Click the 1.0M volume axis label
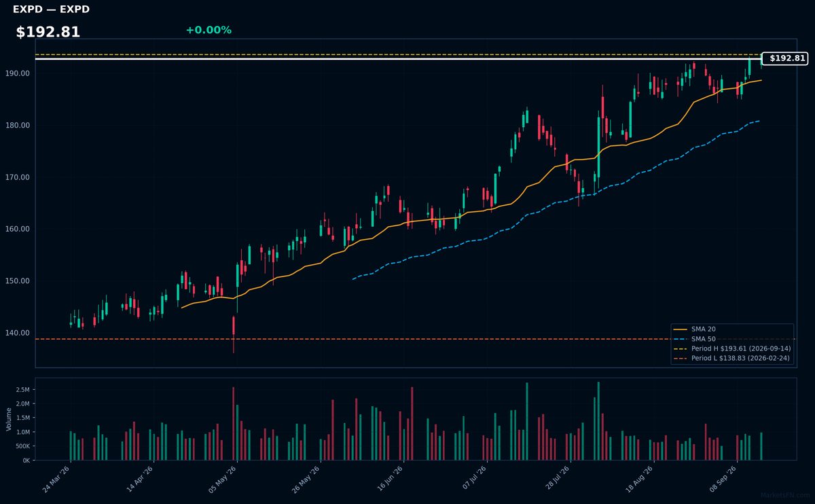 pos(23,433)
